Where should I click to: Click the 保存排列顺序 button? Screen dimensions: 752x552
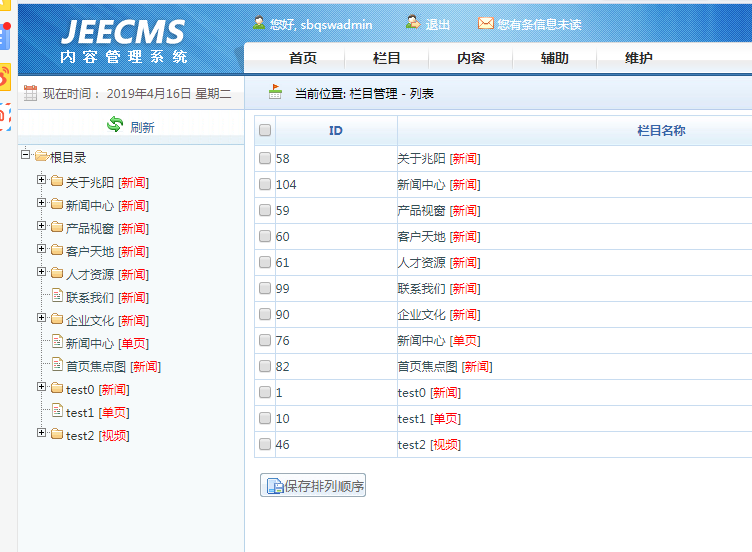313,485
